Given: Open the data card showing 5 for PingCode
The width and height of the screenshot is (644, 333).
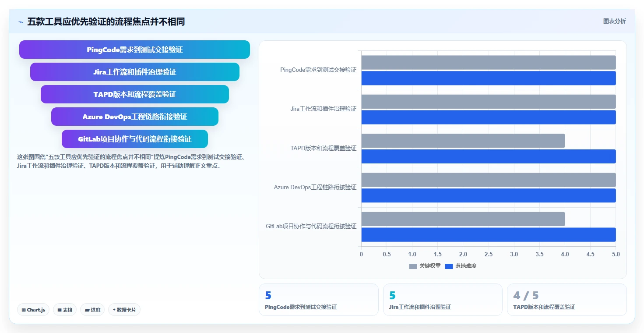Looking at the screenshot, I should click(x=319, y=300).
